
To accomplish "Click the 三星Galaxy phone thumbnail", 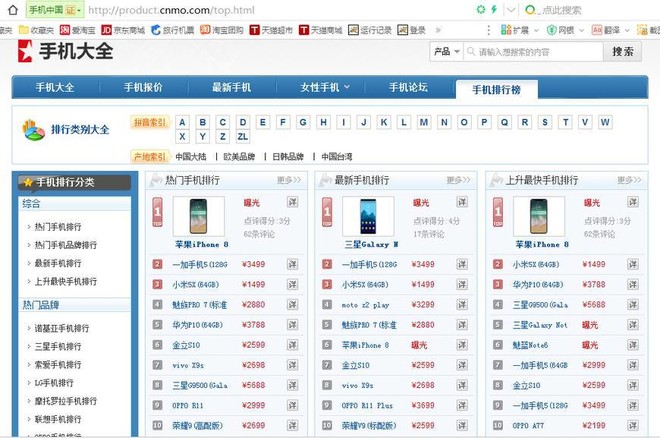I will [368, 216].
